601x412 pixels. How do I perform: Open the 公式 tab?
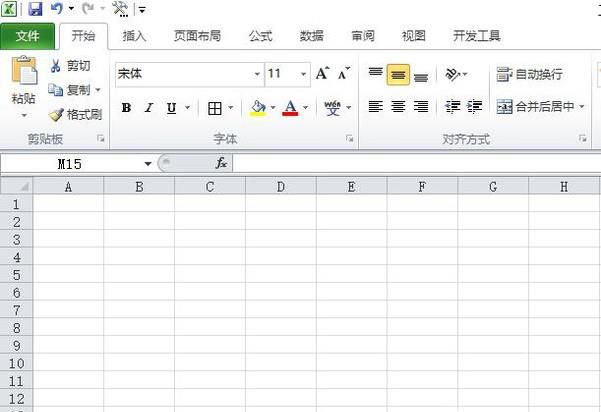pyautogui.click(x=260, y=36)
